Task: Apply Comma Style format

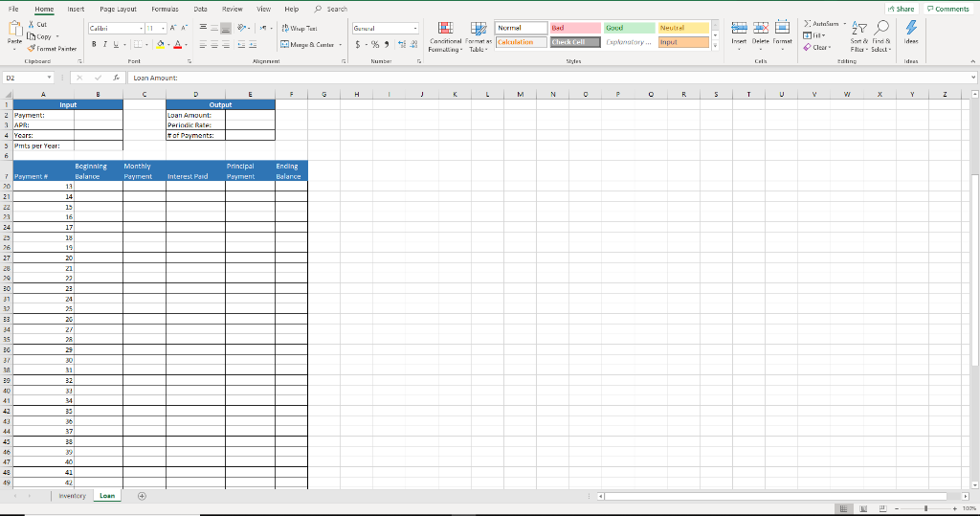Action: pos(387,44)
